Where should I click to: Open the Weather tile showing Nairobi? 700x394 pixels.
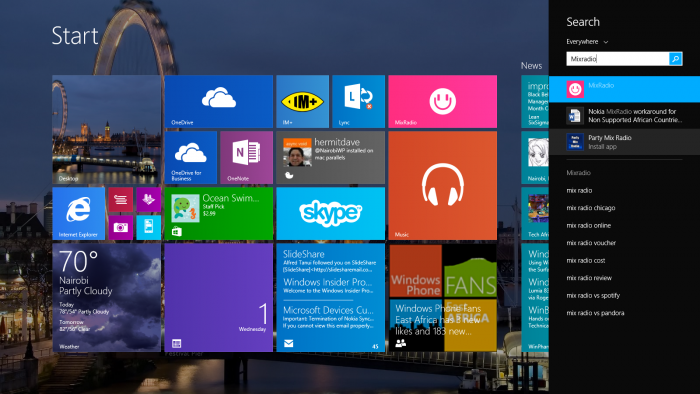107,298
